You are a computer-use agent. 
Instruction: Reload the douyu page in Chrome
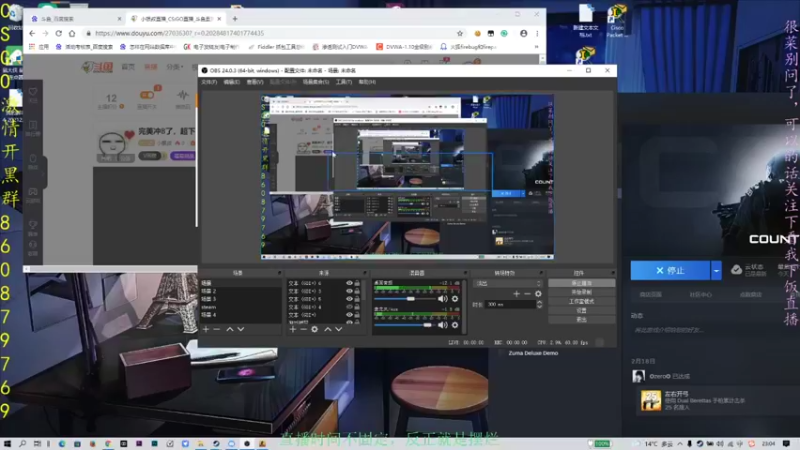click(x=59, y=33)
